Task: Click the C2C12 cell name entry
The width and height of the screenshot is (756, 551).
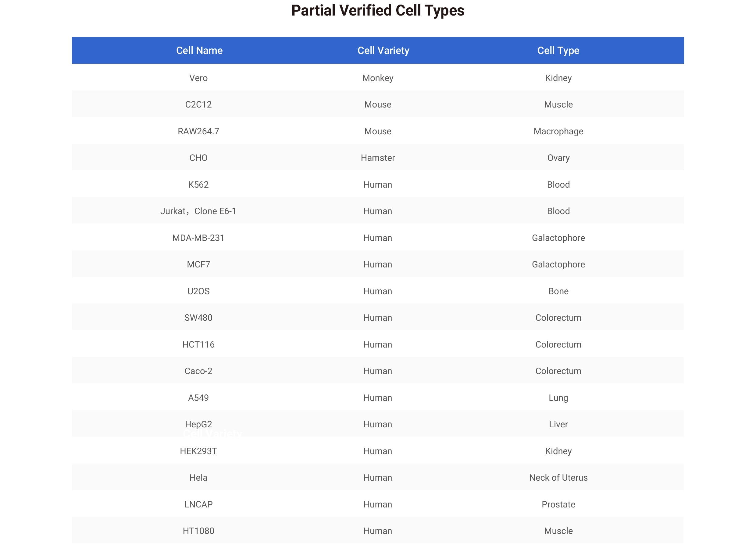Action: [198, 104]
